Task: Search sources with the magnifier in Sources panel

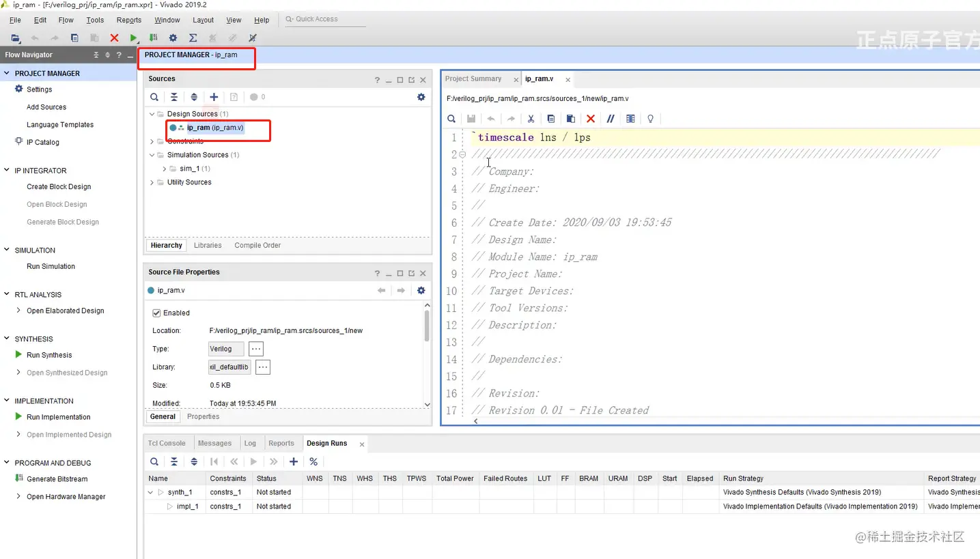Action: coord(155,98)
